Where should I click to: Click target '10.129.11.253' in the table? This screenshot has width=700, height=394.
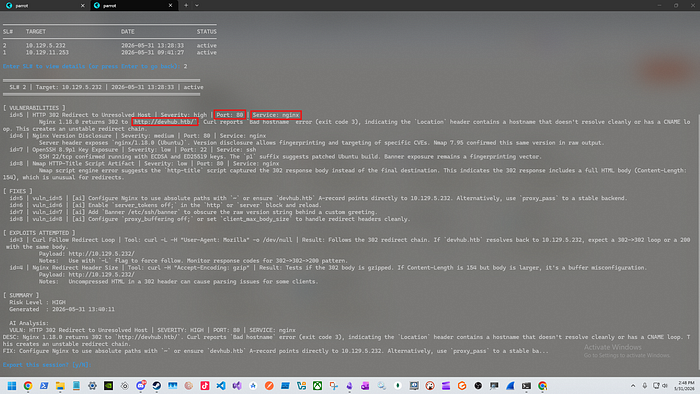47,53
